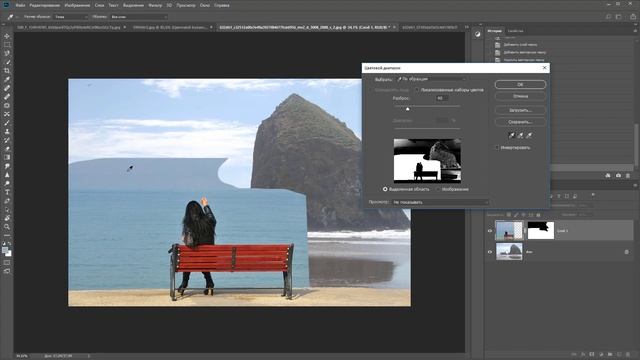Check the Инвертировать checkbox
This screenshot has width=640, height=360.
click(x=497, y=147)
